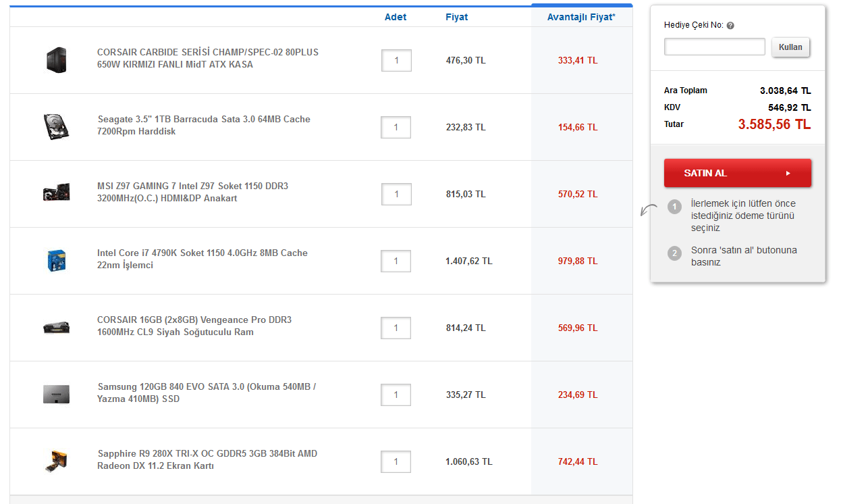Click the 476,30 TL price
Viewport: 868px width, 504px height.
[466, 60]
